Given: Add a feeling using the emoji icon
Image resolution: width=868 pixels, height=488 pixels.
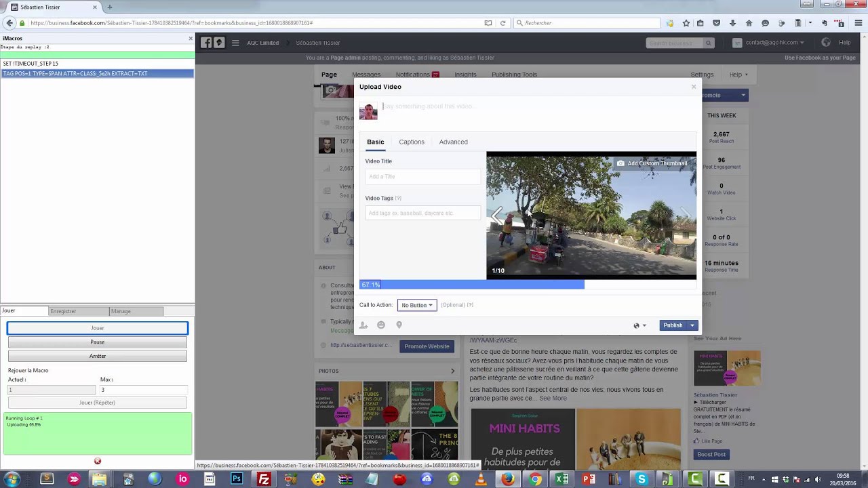Looking at the screenshot, I should [x=381, y=325].
